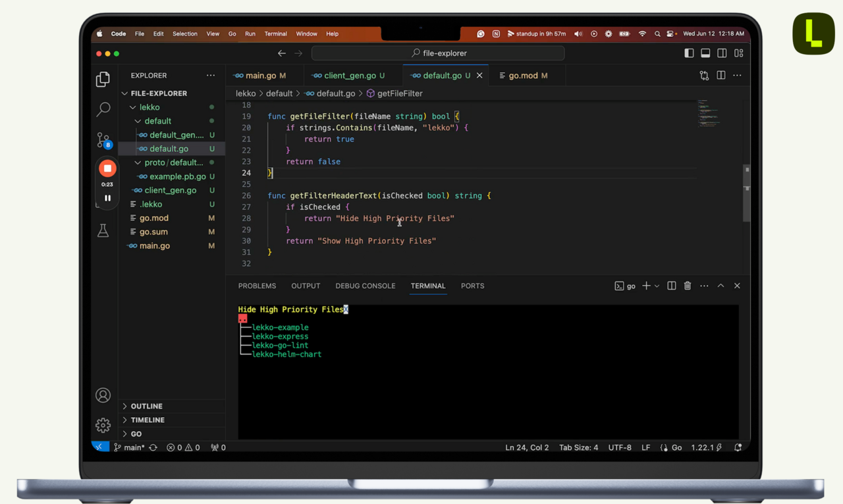Expand the GO section in sidebar
This screenshot has width=843, height=504.
point(136,434)
